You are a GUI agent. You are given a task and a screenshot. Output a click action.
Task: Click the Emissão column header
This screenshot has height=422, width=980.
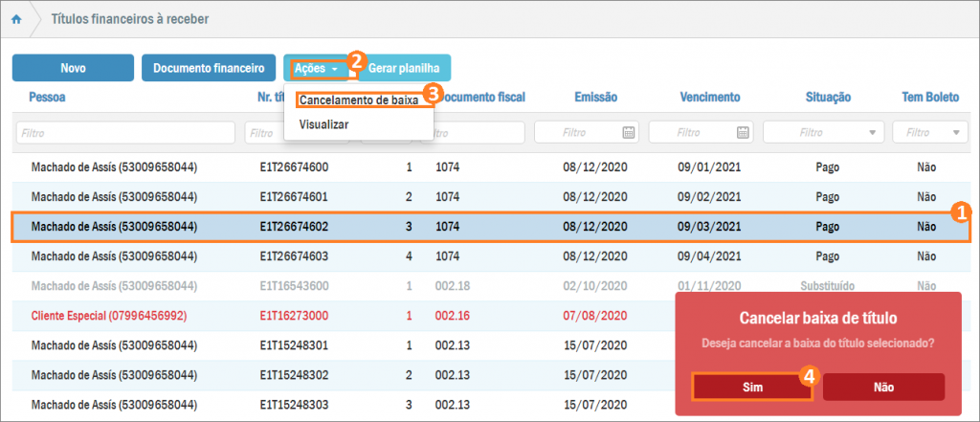point(595,97)
